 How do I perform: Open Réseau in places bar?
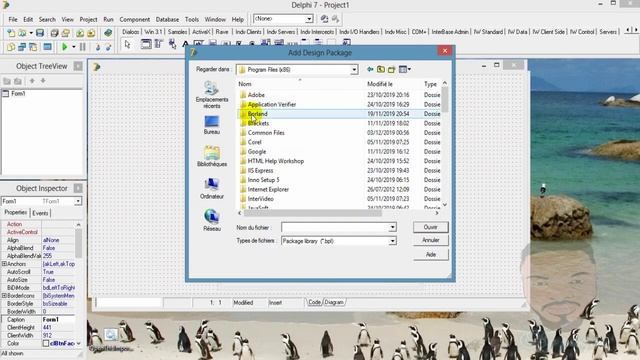pyautogui.click(x=211, y=220)
